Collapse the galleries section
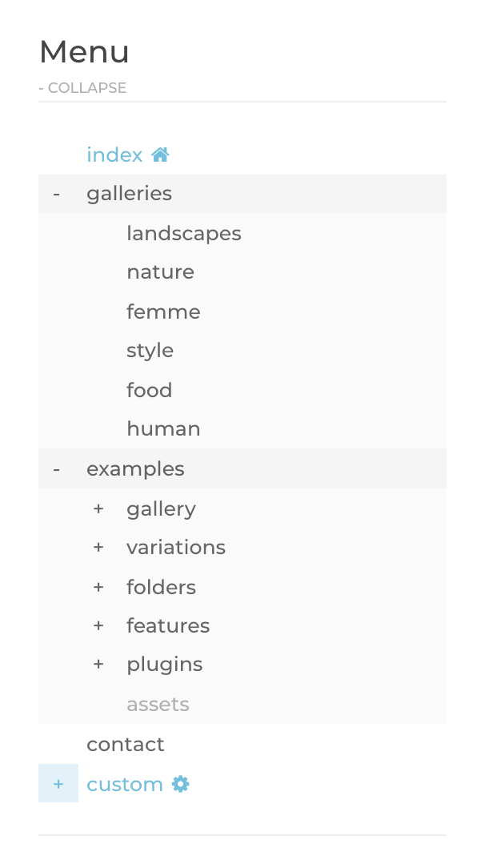This screenshot has height=868, width=485. (57, 194)
